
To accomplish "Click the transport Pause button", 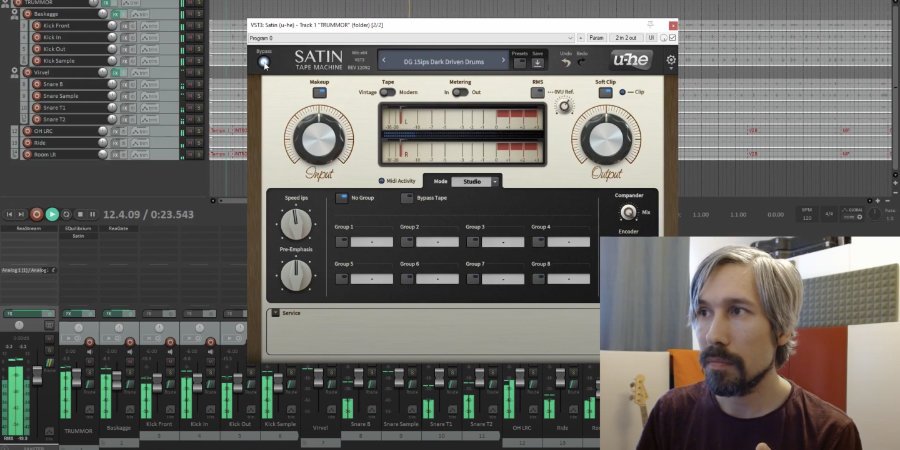I will (92, 214).
